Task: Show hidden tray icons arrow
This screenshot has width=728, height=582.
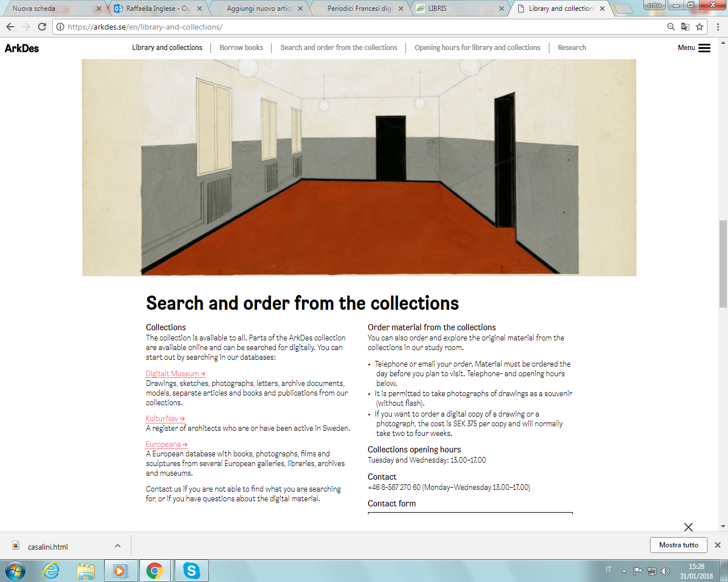Action: point(624,571)
